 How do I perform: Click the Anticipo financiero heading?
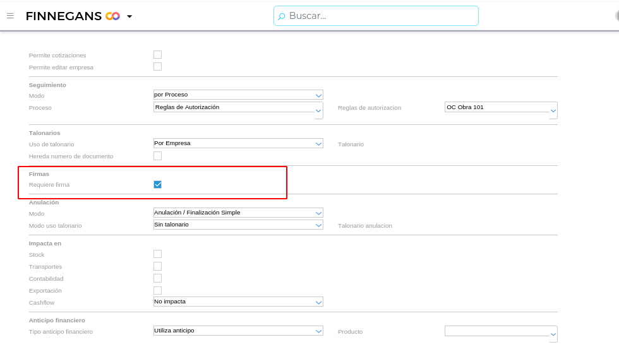[57, 320]
